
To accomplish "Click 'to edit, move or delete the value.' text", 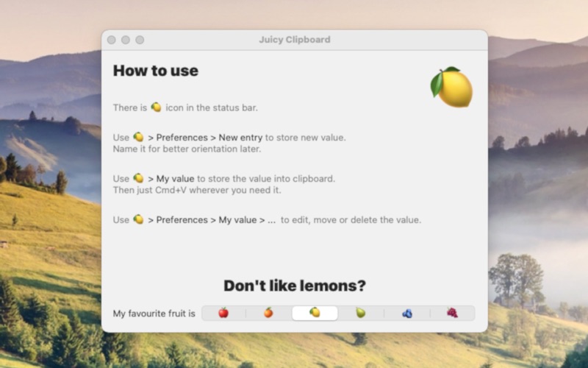I will point(351,219).
